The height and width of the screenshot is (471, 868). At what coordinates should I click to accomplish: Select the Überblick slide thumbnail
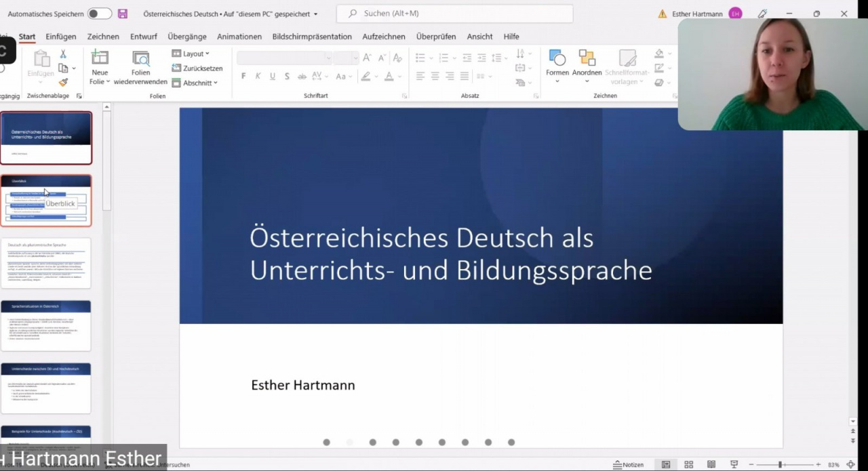tap(46, 201)
